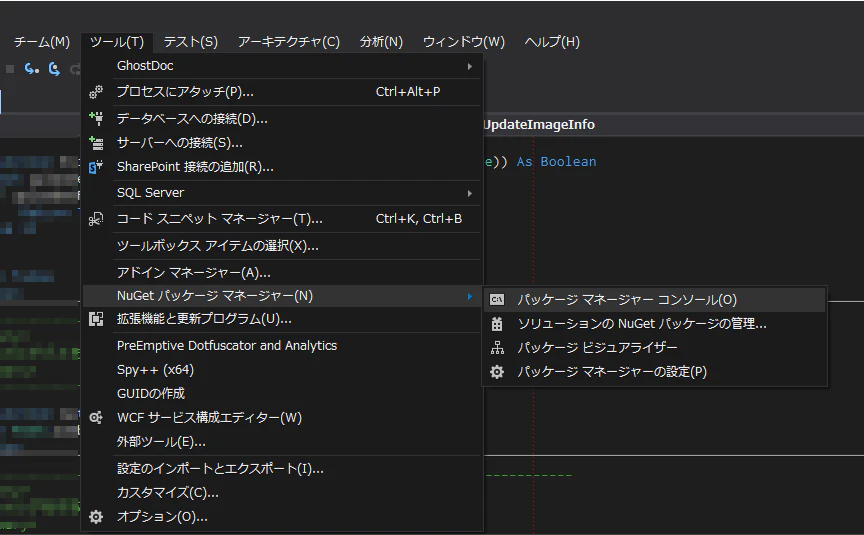
Task: Click the database connection plug icon
Action: coord(96,118)
